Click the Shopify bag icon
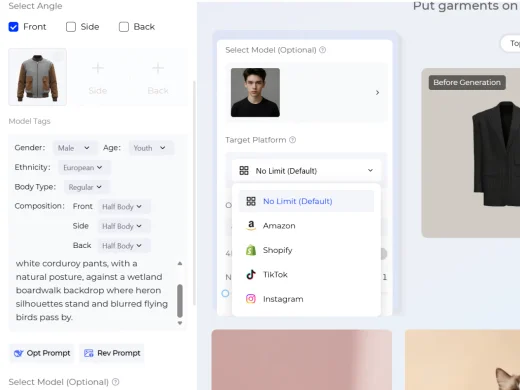520x390 pixels. [251, 250]
